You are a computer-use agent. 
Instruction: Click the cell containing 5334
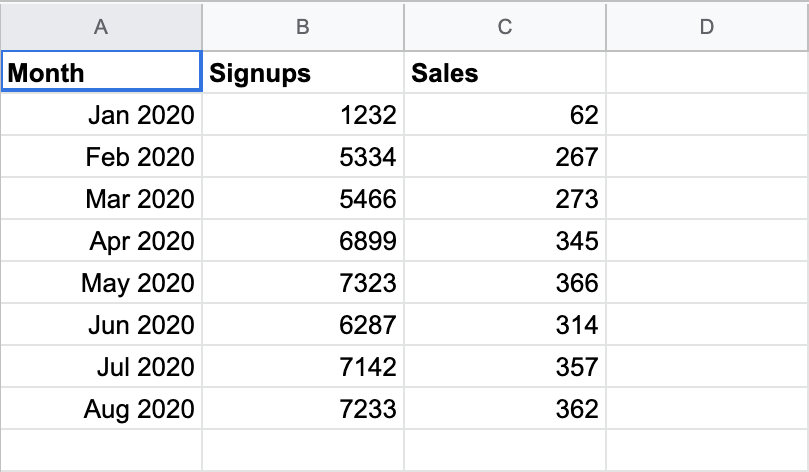pos(303,157)
